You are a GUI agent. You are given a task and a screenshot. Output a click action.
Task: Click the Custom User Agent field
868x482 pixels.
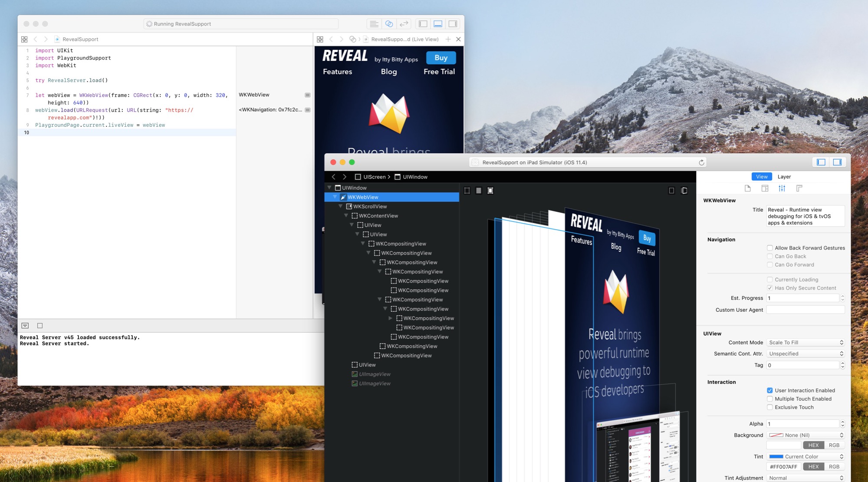pyautogui.click(x=806, y=310)
